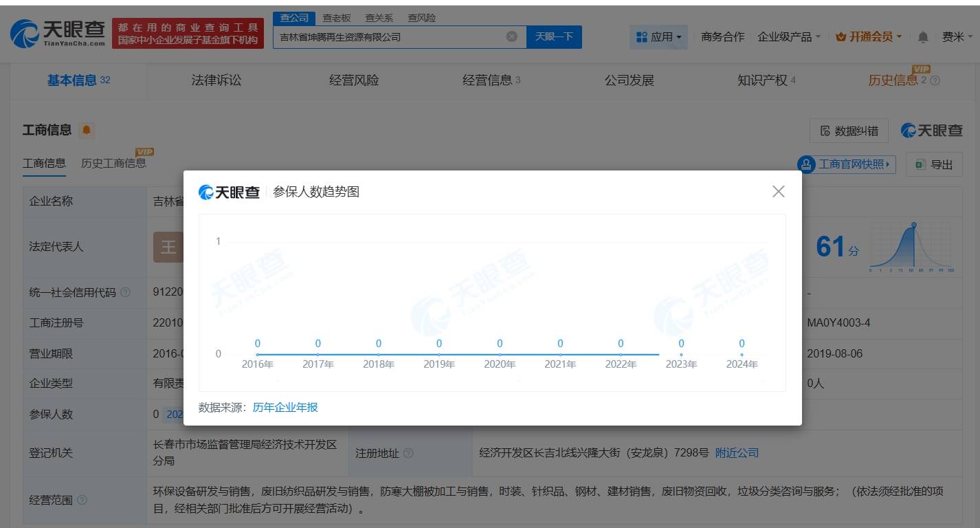Switch to the 知识产权 tab
The height and width of the screenshot is (528, 980).
[761, 79]
